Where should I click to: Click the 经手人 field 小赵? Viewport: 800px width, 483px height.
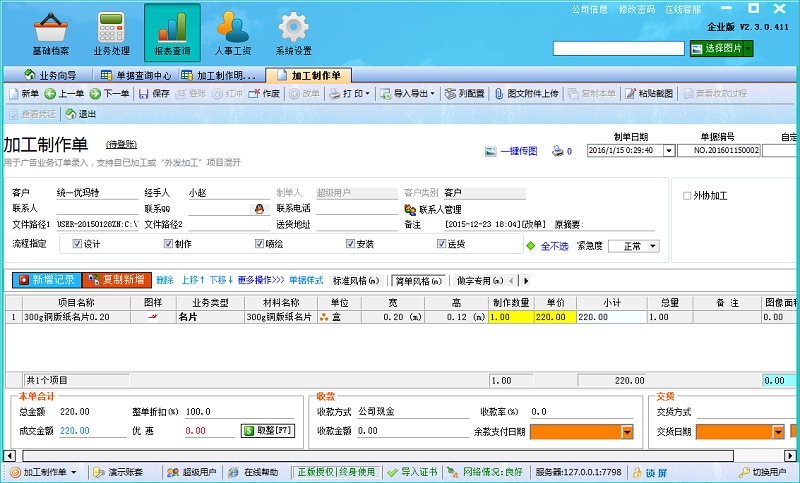point(229,193)
